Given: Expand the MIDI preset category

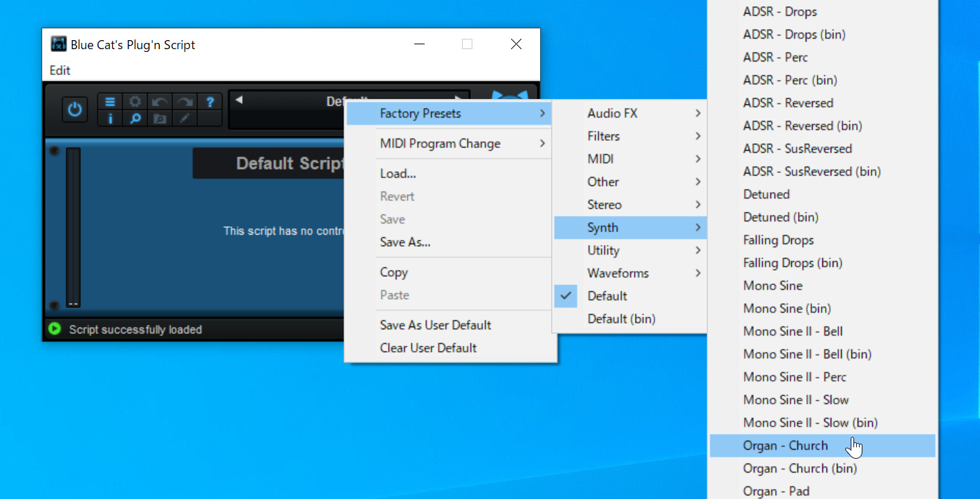Looking at the screenshot, I should 629,159.
